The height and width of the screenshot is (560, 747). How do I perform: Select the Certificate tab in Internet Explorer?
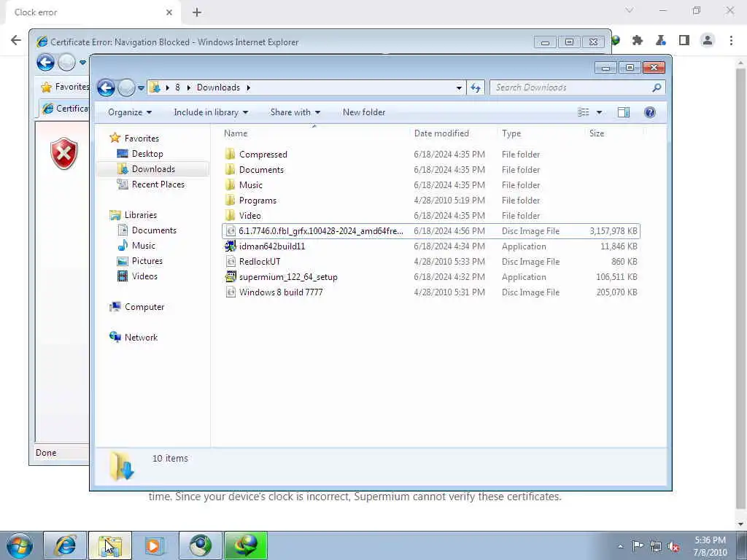(x=65, y=109)
